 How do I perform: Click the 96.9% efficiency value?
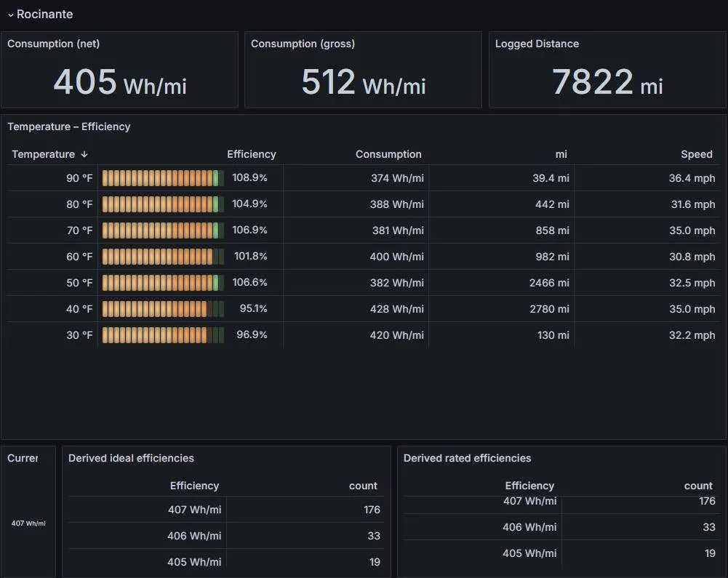click(252, 334)
